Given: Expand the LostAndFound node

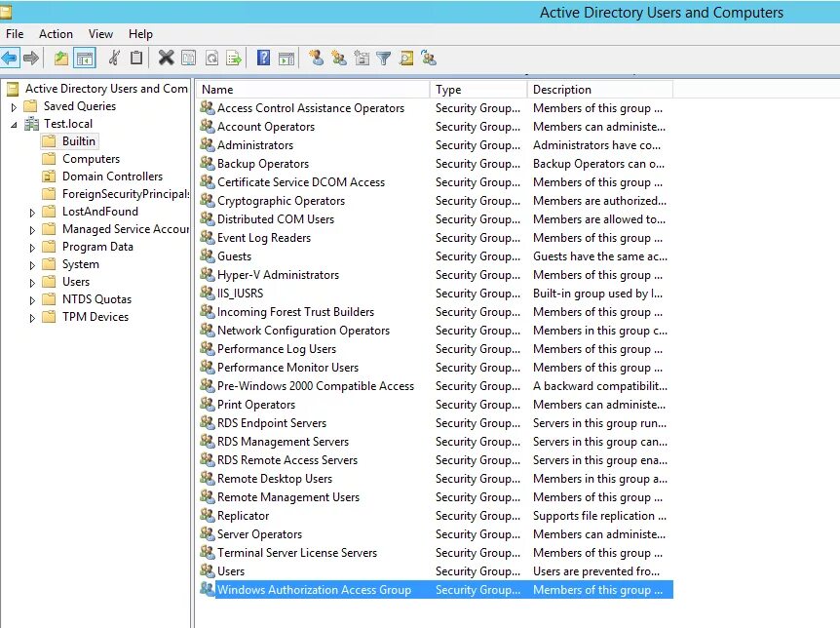Looking at the screenshot, I should 32,213.
